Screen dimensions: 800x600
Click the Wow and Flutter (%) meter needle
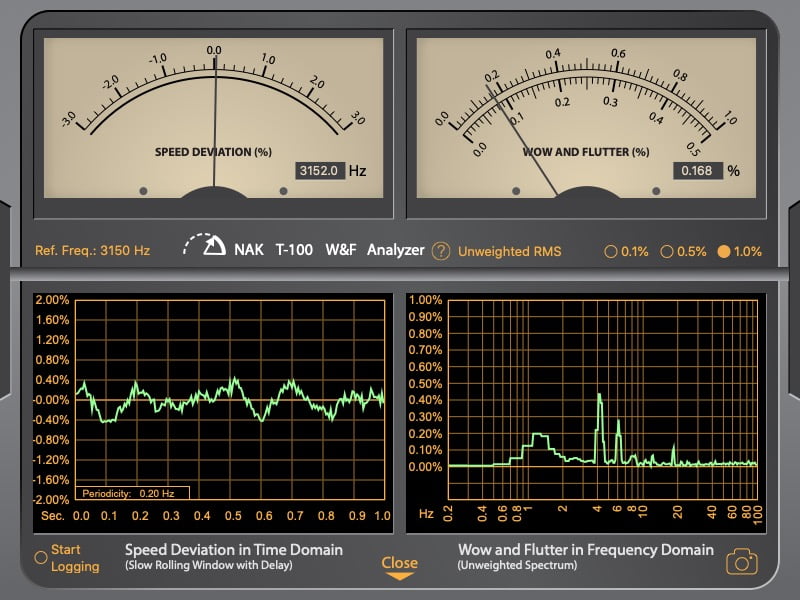pos(521,140)
